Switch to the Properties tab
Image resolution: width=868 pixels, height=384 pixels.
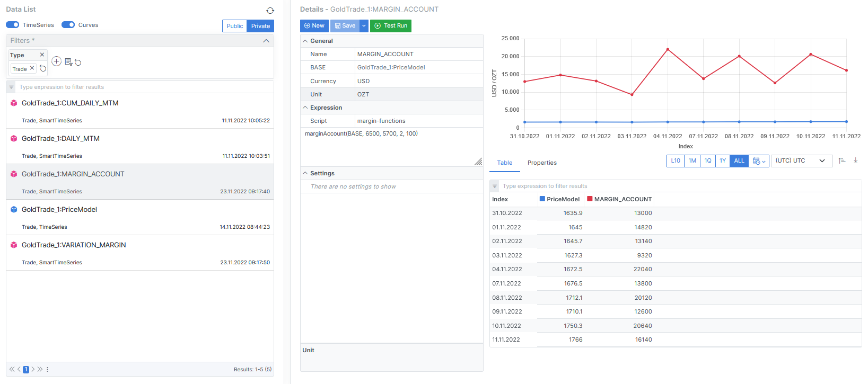pyautogui.click(x=542, y=163)
